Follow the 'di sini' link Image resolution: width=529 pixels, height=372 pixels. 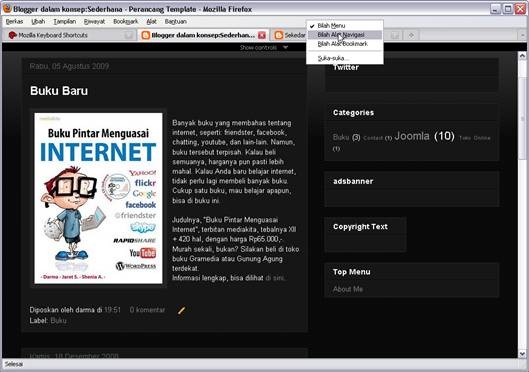tap(275, 278)
